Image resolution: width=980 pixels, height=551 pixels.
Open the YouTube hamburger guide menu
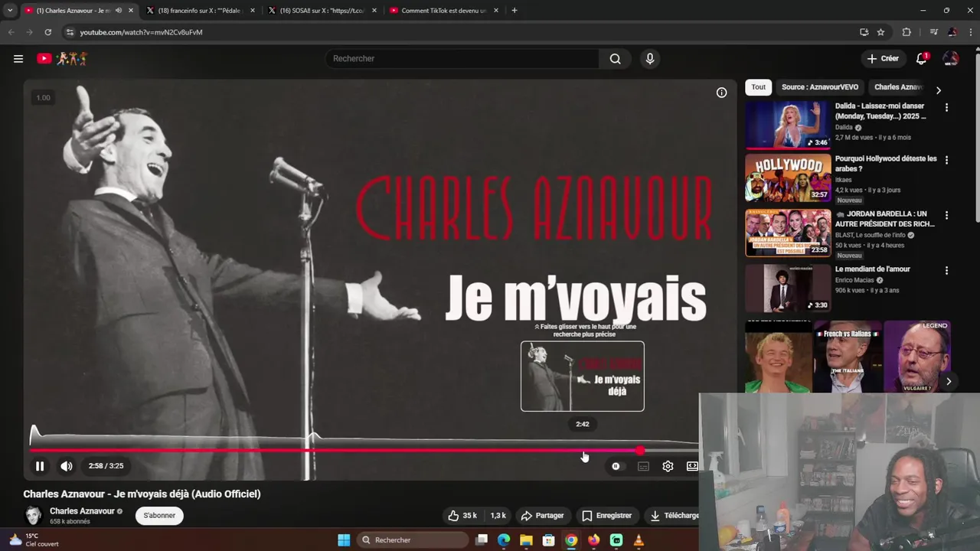18,58
